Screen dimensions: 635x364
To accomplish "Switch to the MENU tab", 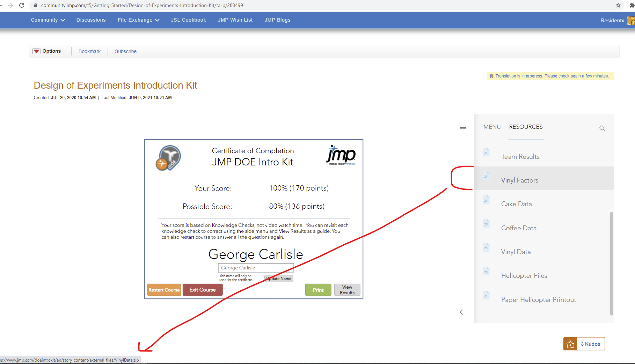I will 492,127.
